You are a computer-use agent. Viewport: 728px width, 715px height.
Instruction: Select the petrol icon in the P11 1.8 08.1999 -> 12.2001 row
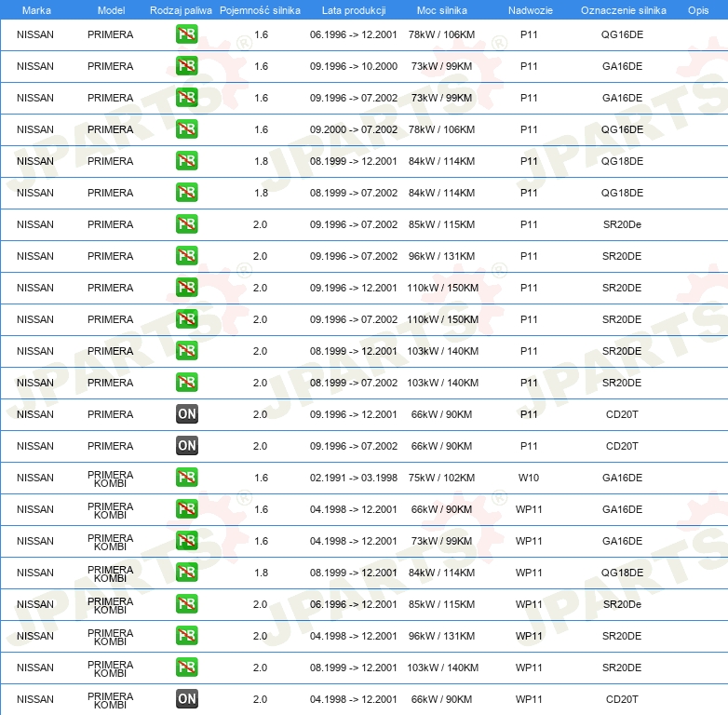click(x=186, y=161)
